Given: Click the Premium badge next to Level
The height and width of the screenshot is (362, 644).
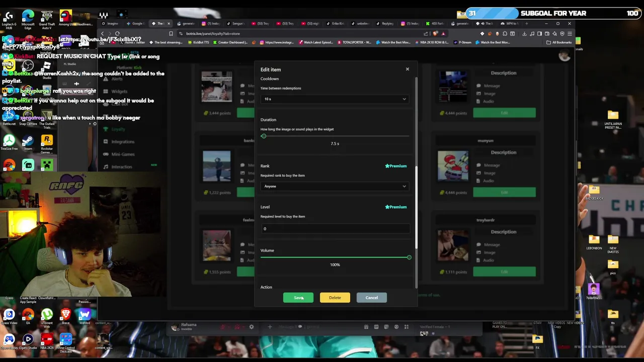Looking at the screenshot, I should [395, 207].
